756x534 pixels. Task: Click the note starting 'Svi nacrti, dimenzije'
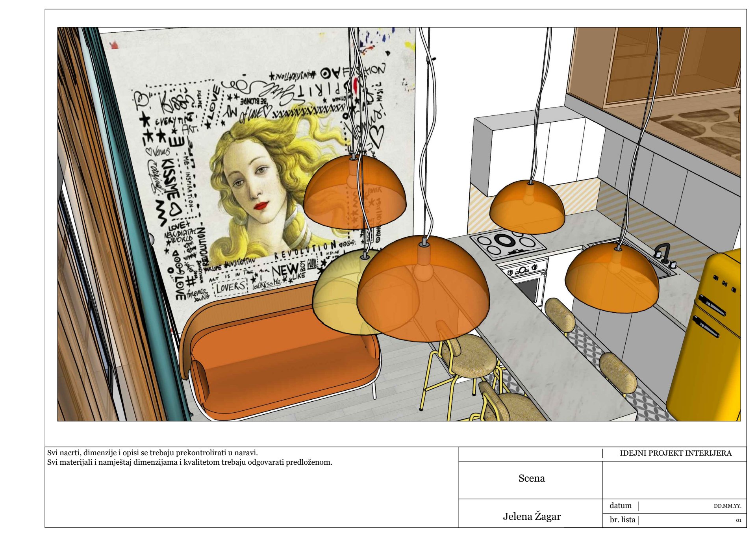(152, 452)
